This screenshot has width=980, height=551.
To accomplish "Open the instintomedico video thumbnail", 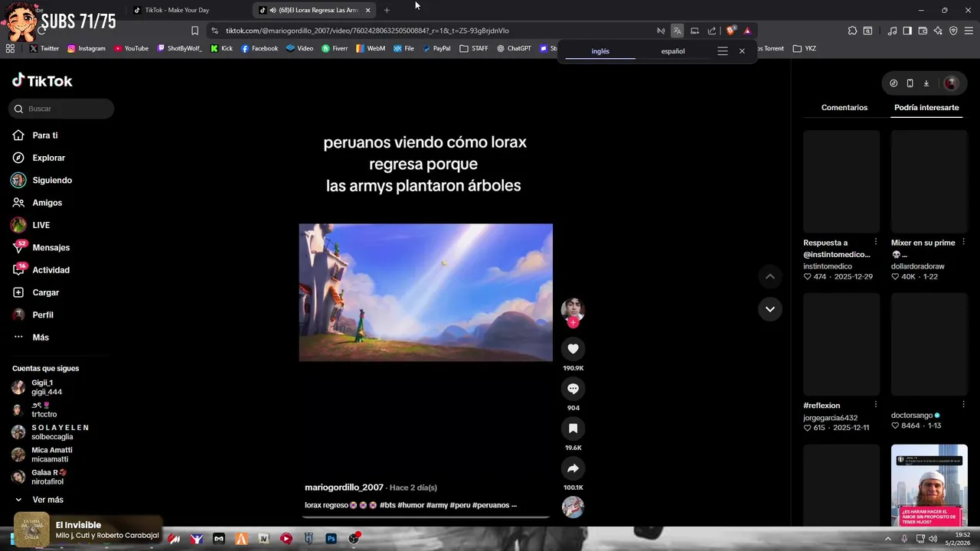I will [841, 181].
